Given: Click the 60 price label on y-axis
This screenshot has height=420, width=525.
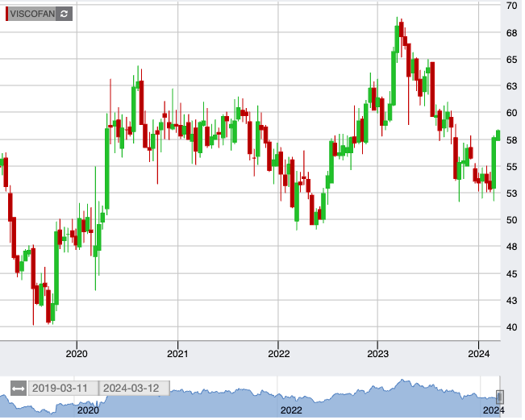Looking at the screenshot, I should tap(512, 113).
